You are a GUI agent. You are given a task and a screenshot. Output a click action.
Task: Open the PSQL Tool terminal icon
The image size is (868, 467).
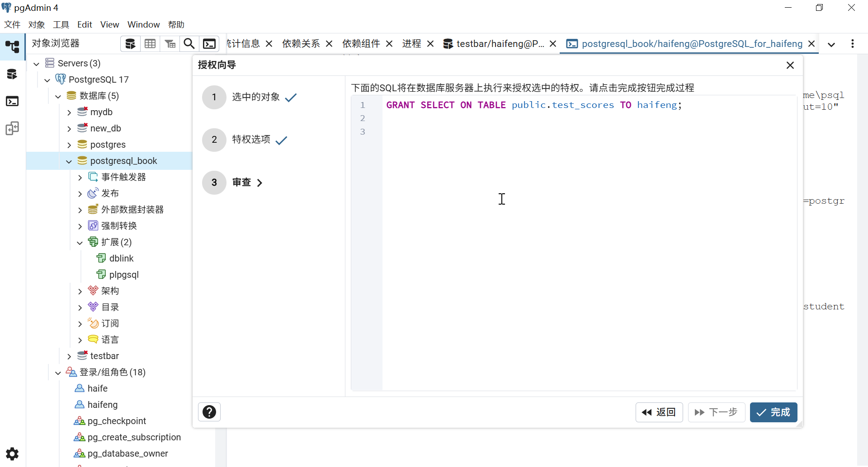pyautogui.click(x=209, y=44)
